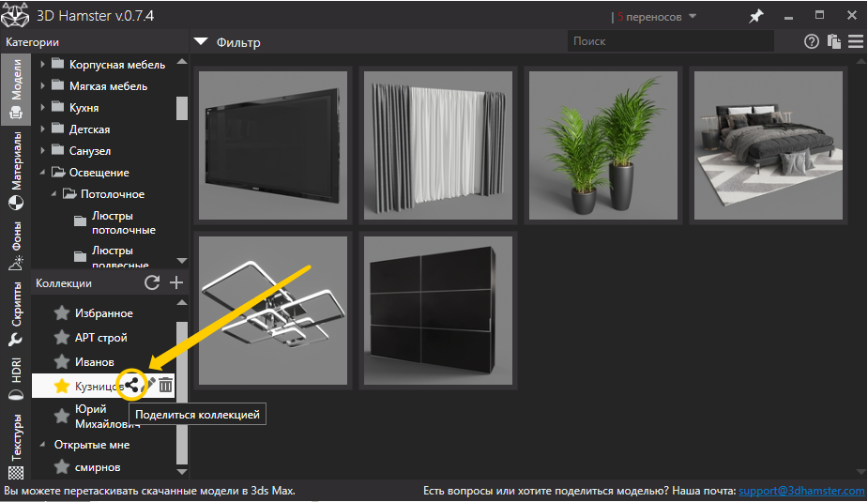Click the Поиск search field
The height and width of the screenshot is (502, 868).
670,41
